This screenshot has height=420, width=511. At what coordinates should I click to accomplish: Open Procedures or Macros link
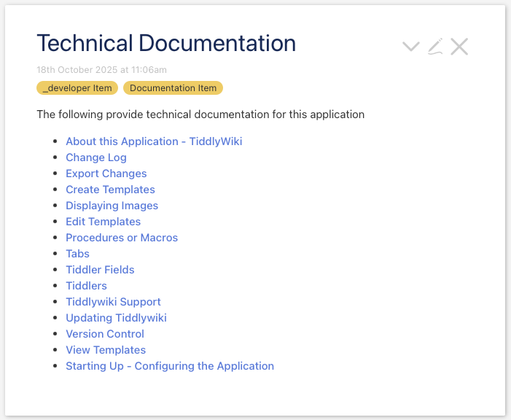pyautogui.click(x=122, y=238)
